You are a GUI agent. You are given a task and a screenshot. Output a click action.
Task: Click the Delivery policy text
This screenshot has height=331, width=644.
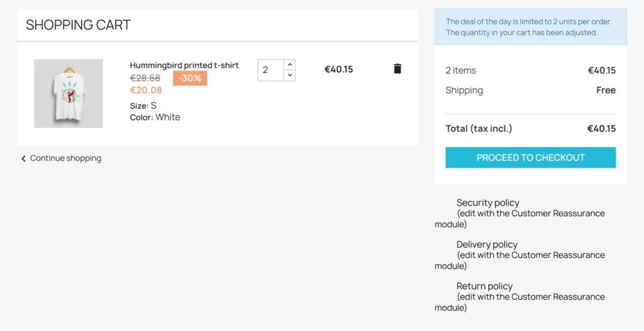click(487, 244)
